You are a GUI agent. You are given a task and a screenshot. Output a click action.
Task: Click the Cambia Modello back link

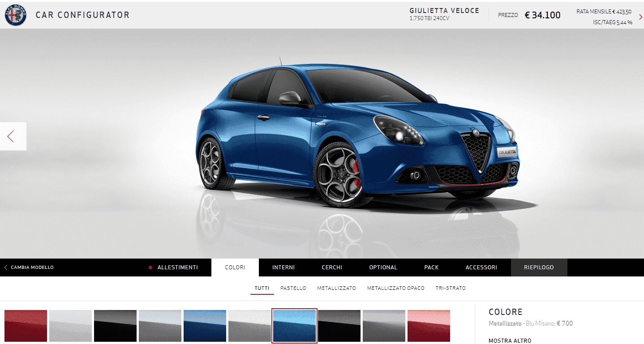(x=29, y=268)
